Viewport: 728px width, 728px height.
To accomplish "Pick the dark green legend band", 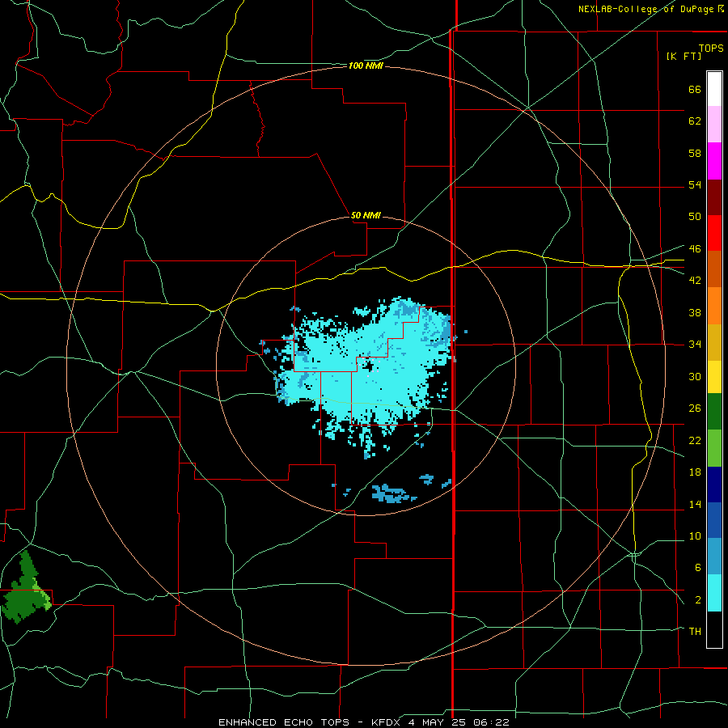I will point(714,412).
